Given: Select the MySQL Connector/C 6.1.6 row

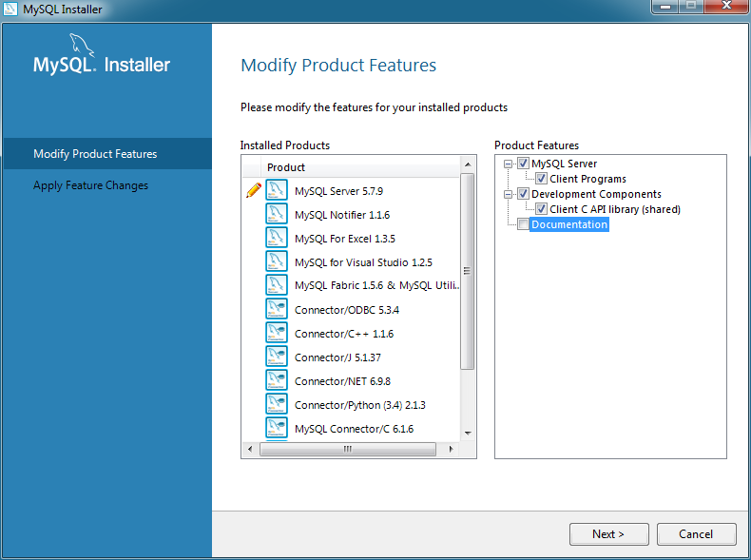Looking at the screenshot, I should pos(351,428).
